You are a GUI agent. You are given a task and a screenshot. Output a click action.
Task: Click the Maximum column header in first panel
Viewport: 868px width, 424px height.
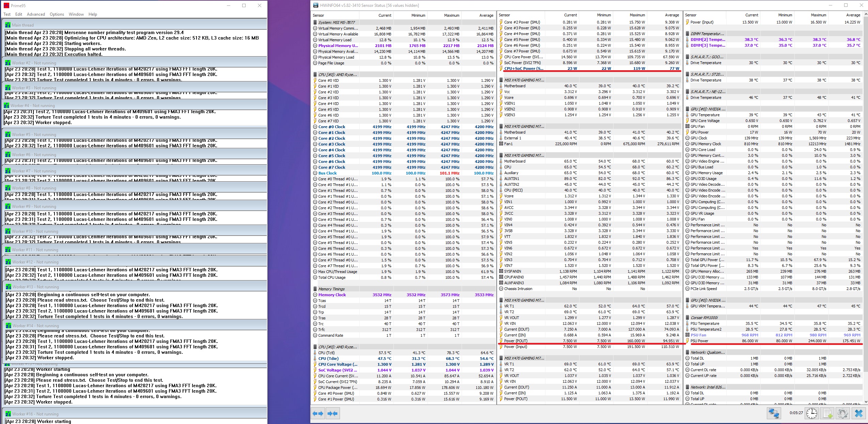pyautogui.click(x=451, y=15)
